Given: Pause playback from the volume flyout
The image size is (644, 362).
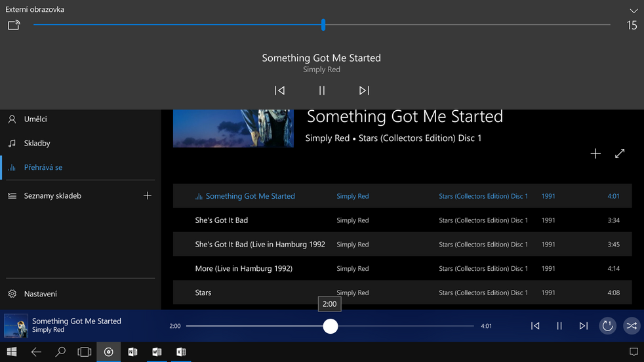Looking at the screenshot, I should (322, 90).
